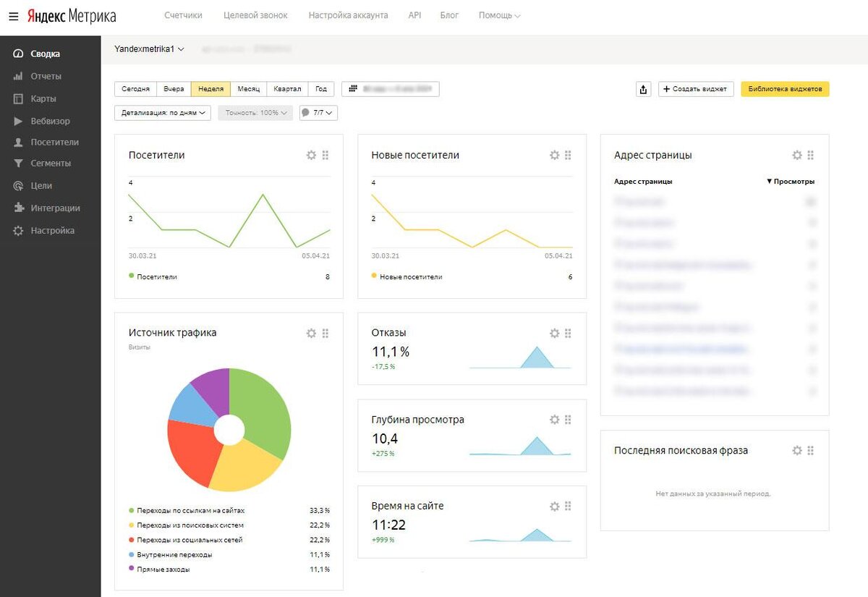Click gear icon on Отказы widget

pos(554,333)
